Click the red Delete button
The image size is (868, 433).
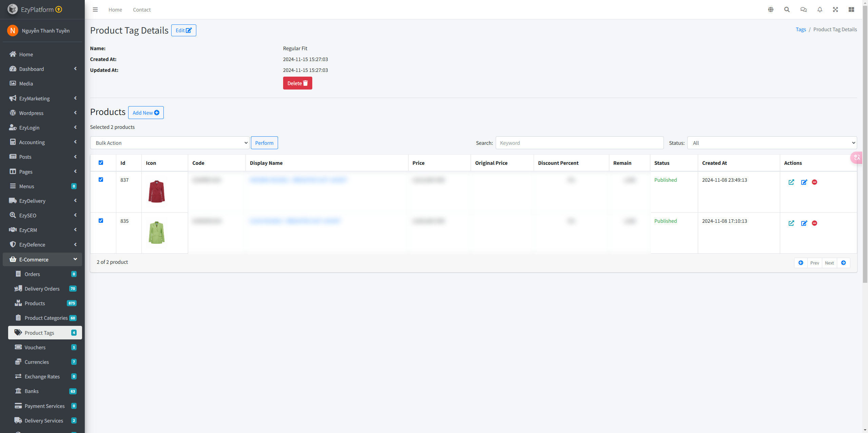pos(297,83)
